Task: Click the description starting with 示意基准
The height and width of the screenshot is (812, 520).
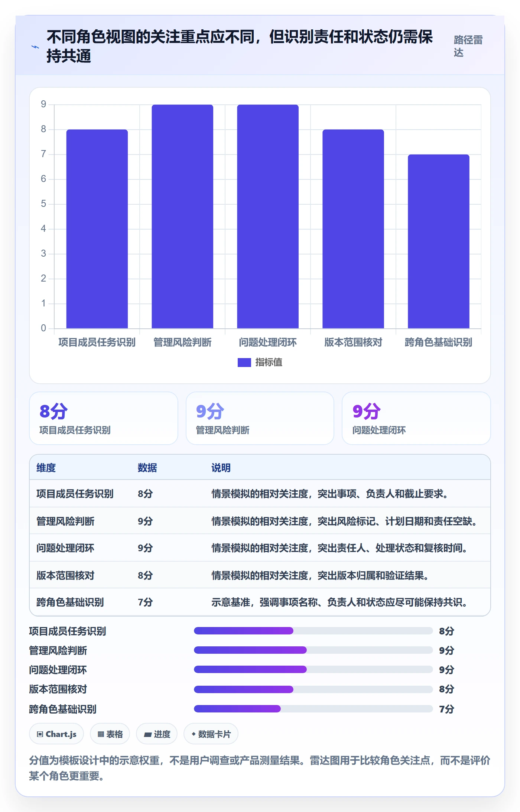Action: click(339, 602)
